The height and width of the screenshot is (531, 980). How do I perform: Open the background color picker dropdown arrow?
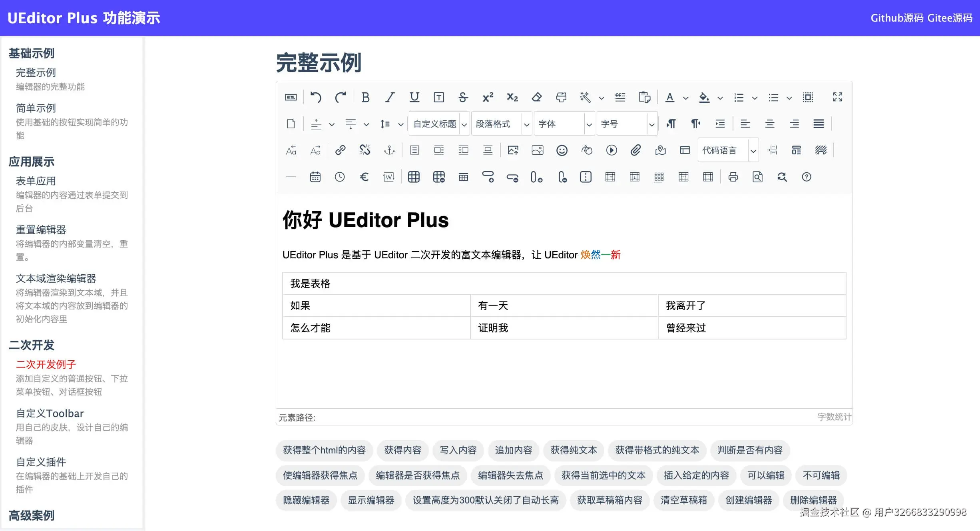click(720, 98)
